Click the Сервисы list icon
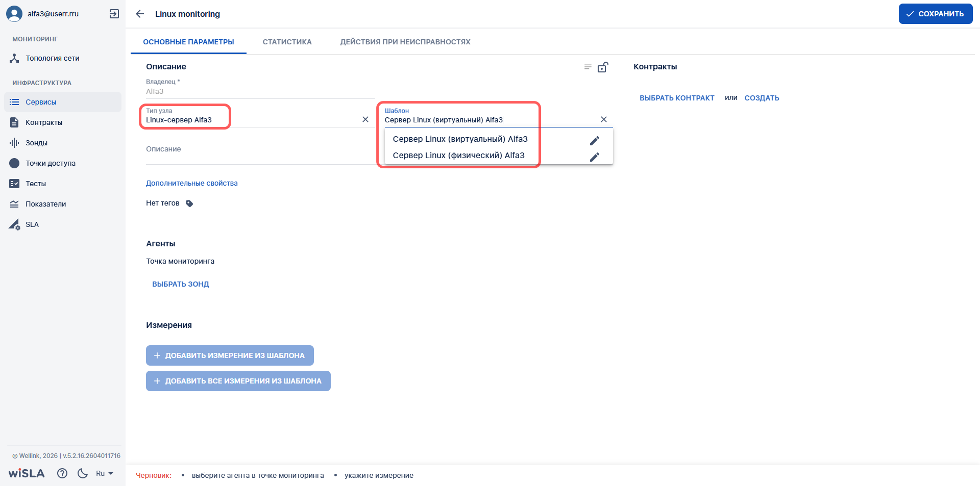Image resolution: width=980 pixels, height=486 pixels. 14,102
